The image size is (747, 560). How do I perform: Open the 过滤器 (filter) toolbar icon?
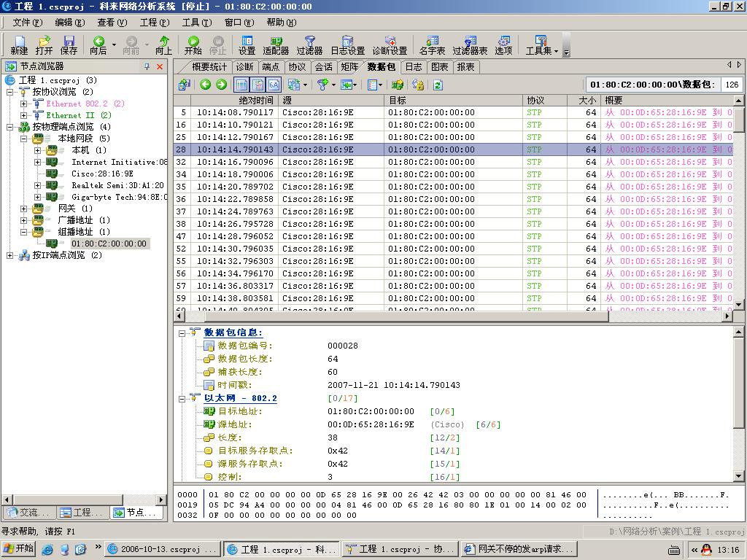coord(309,45)
